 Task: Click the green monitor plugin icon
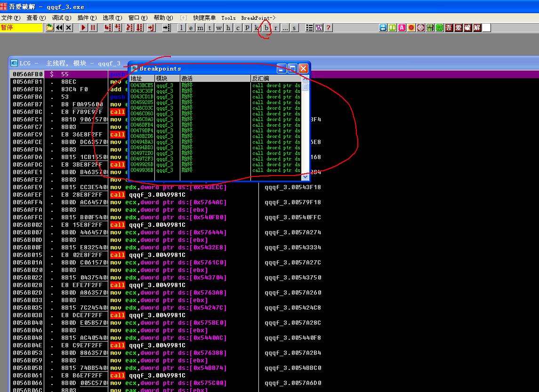pos(439,28)
